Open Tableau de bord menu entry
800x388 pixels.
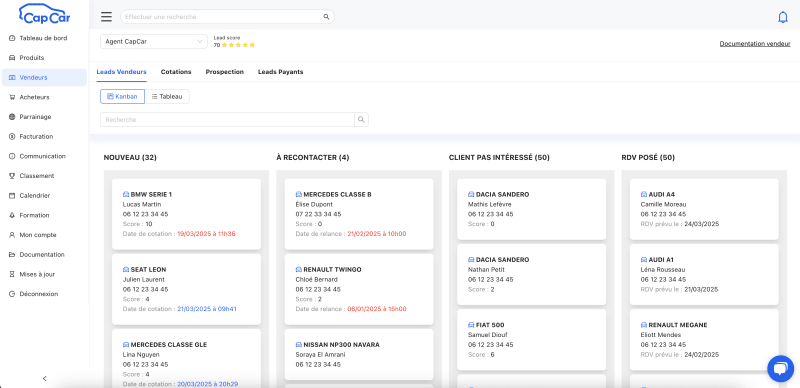[x=44, y=38]
